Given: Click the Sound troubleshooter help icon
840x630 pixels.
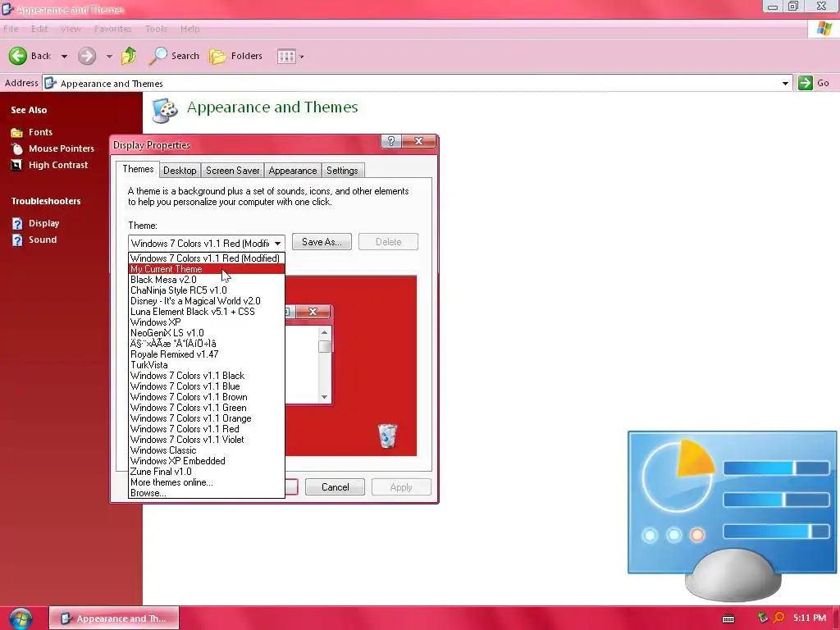Looking at the screenshot, I should [18, 240].
